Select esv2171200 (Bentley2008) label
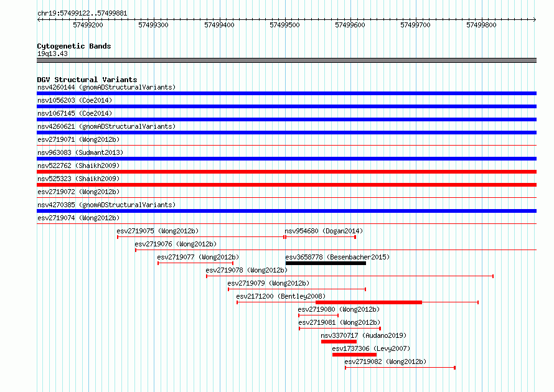 [281, 296]
